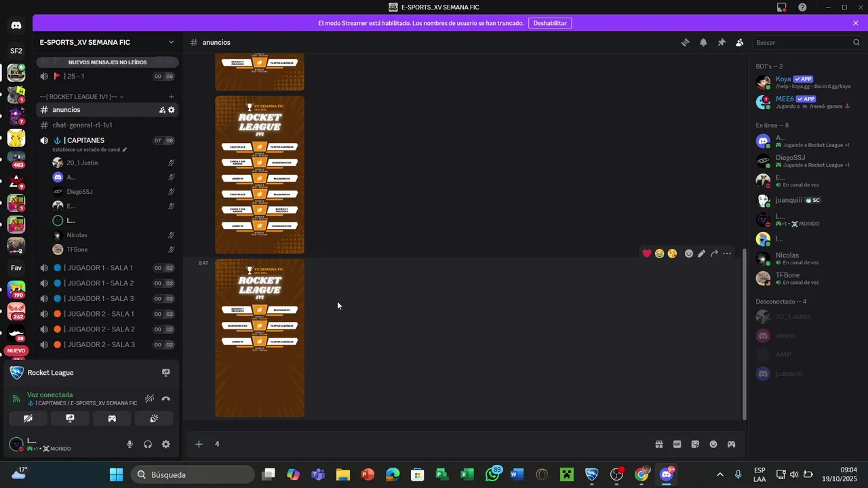Toggle noise suppression icon
The width and height of the screenshot is (868, 488).
point(149,399)
